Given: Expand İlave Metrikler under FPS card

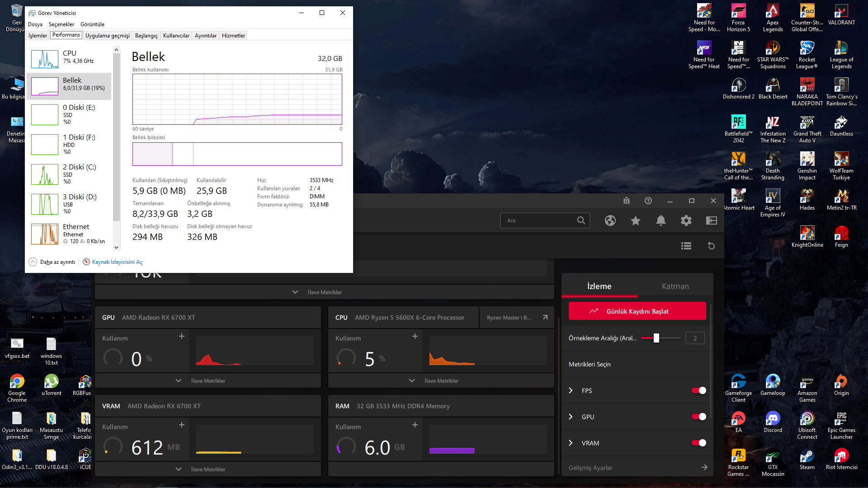Looking at the screenshot, I should tap(317, 292).
